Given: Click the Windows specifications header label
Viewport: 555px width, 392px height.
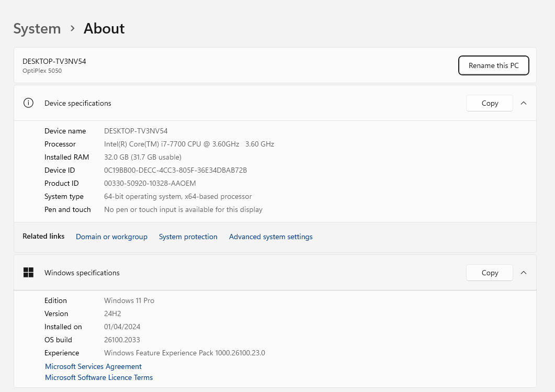Looking at the screenshot, I should 82,273.
